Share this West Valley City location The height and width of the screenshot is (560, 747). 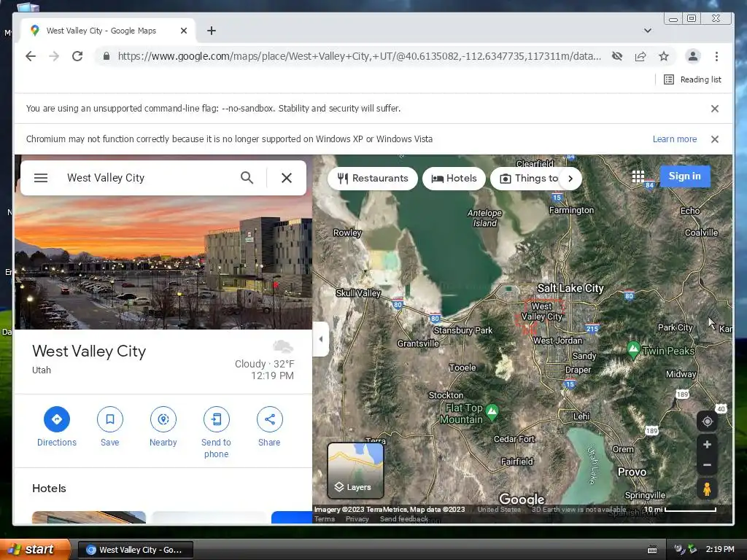click(x=270, y=427)
